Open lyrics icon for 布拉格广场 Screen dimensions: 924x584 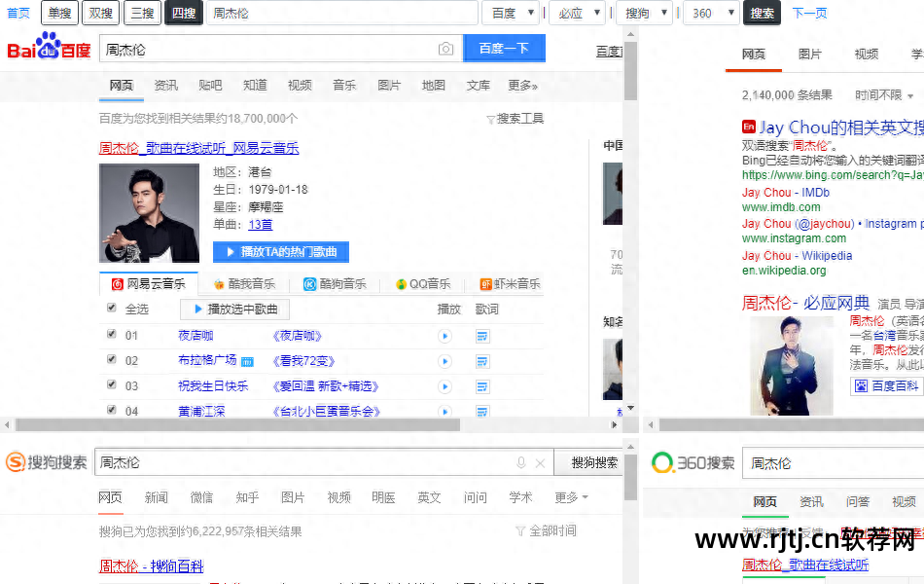click(x=481, y=360)
